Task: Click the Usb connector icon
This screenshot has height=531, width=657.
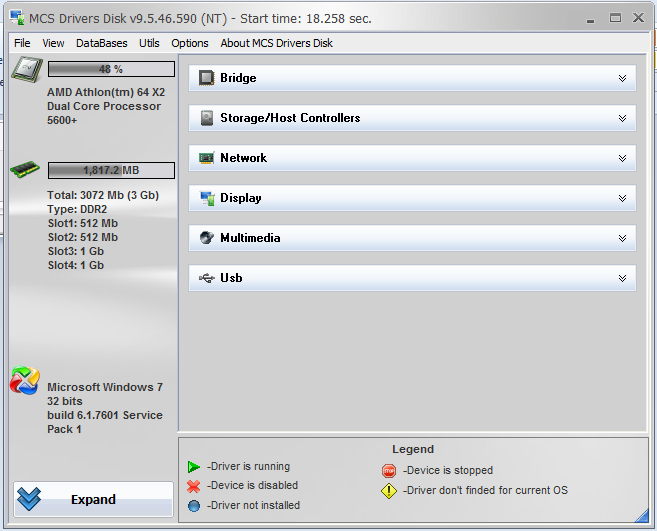Action: tap(207, 278)
